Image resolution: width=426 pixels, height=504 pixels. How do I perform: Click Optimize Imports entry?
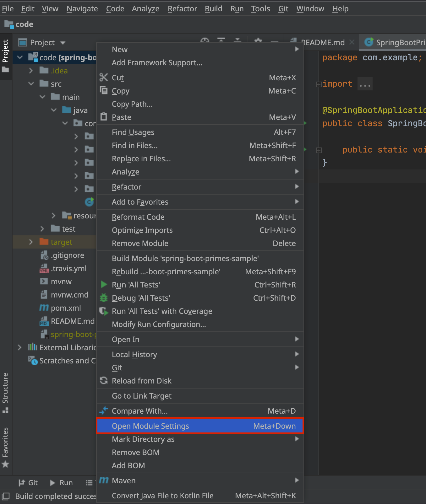tap(200, 230)
